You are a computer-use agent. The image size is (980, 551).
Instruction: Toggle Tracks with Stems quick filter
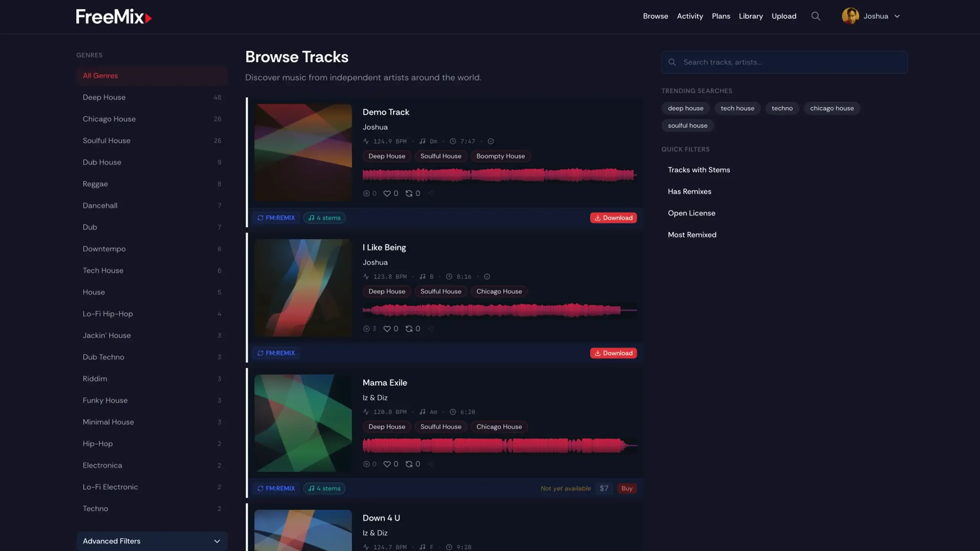699,170
